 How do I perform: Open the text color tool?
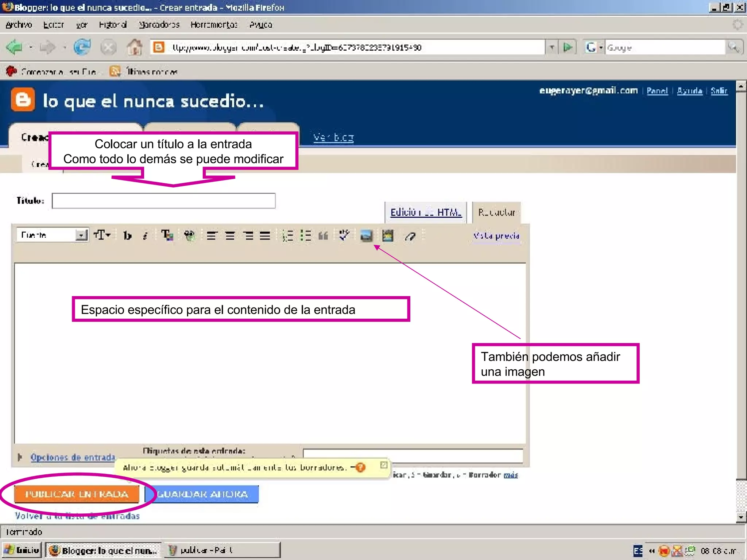167,236
